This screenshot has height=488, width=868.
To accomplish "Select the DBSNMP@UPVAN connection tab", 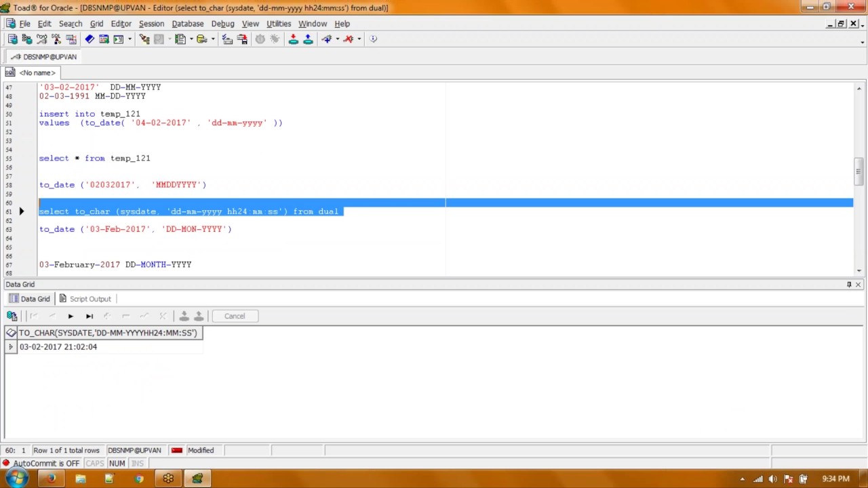I will coord(43,57).
